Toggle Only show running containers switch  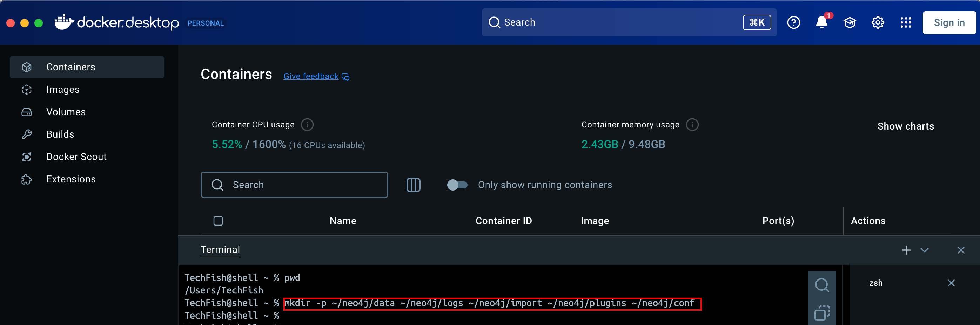(x=457, y=185)
